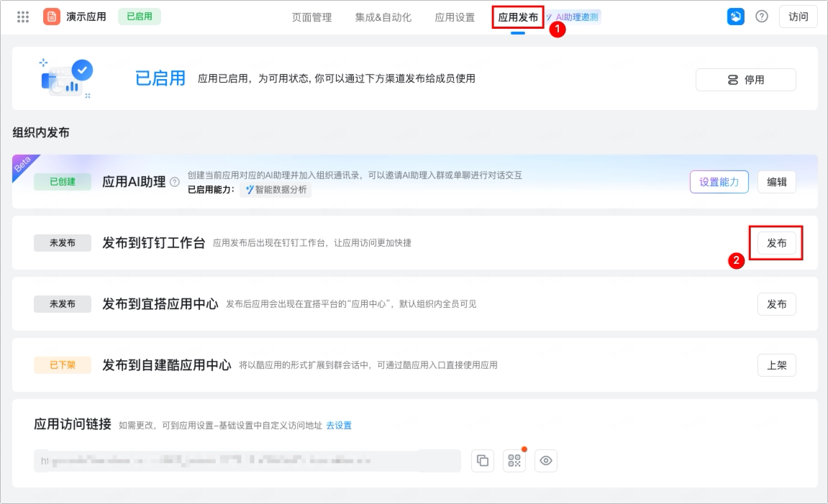Open the 去设置 link
The width and height of the screenshot is (828, 504).
(x=339, y=426)
